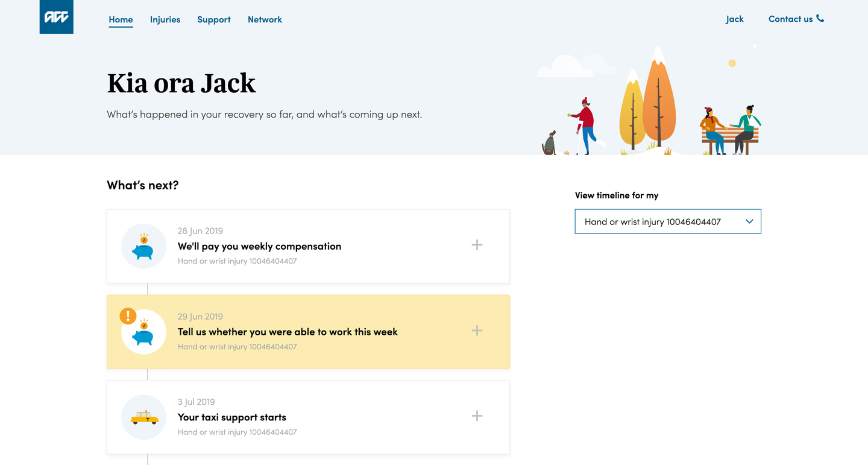Open Jack's account menu
The image size is (868, 465).
click(735, 19)
